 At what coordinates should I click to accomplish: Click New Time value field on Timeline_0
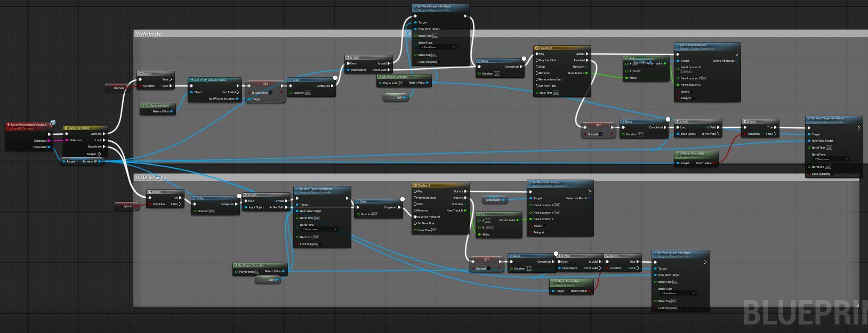(556, 93)
